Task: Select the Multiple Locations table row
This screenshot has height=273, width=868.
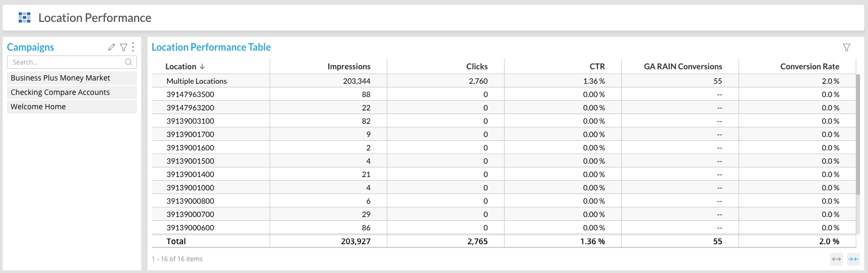Action: point(197,81)
